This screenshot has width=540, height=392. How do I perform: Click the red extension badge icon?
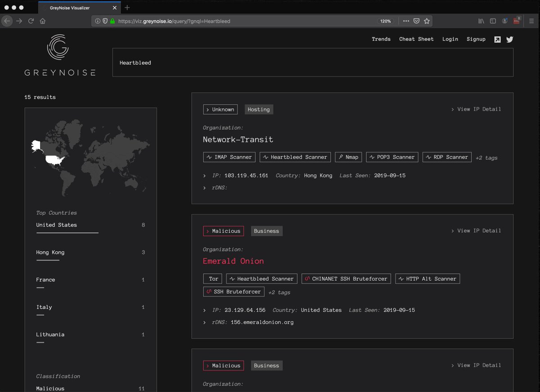(x=517, y=21)
